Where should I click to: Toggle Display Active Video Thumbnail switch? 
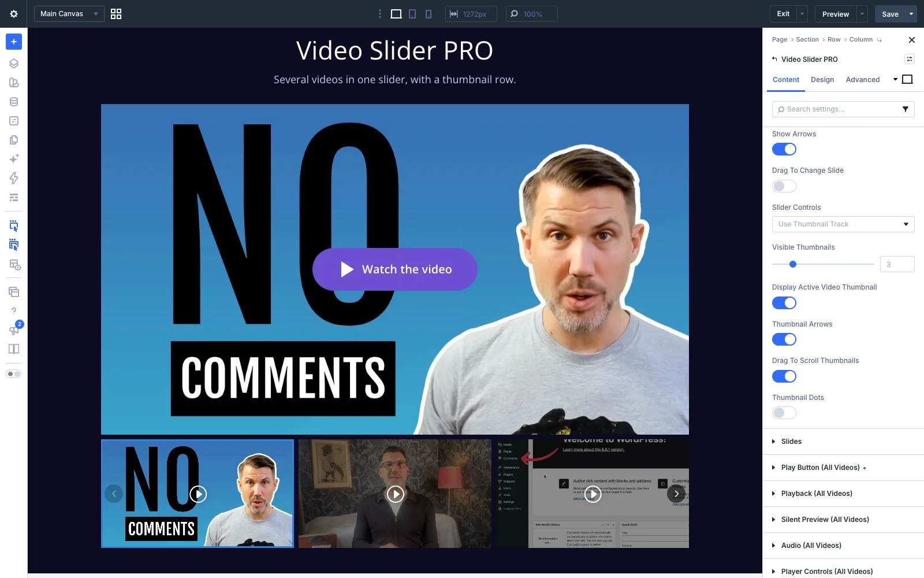point(784,303)
